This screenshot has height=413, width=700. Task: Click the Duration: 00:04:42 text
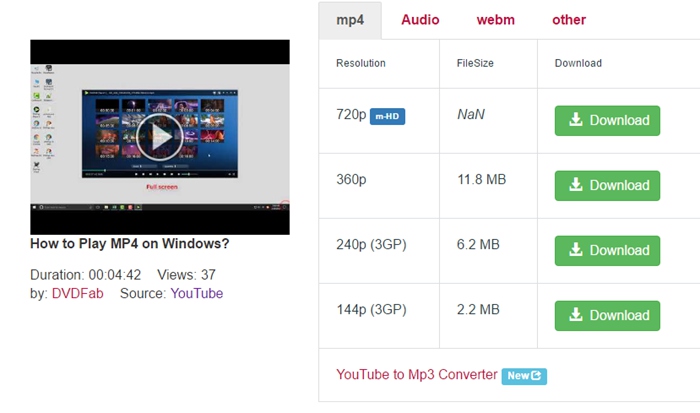(86, 275)
